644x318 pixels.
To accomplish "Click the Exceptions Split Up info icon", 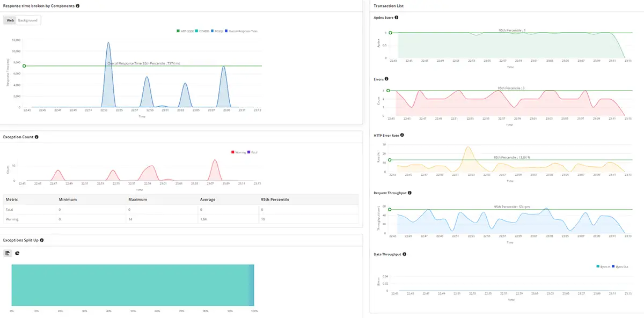I will coord(41,240).
